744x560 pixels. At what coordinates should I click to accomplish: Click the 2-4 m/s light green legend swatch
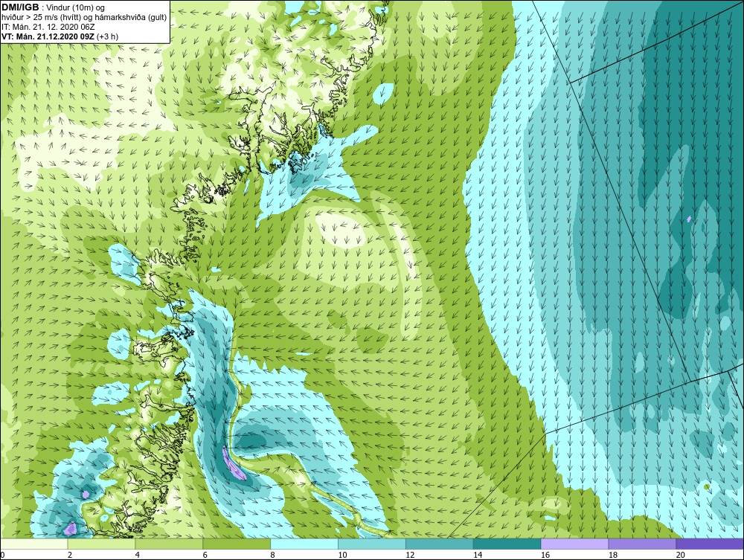tap(102, 544)
